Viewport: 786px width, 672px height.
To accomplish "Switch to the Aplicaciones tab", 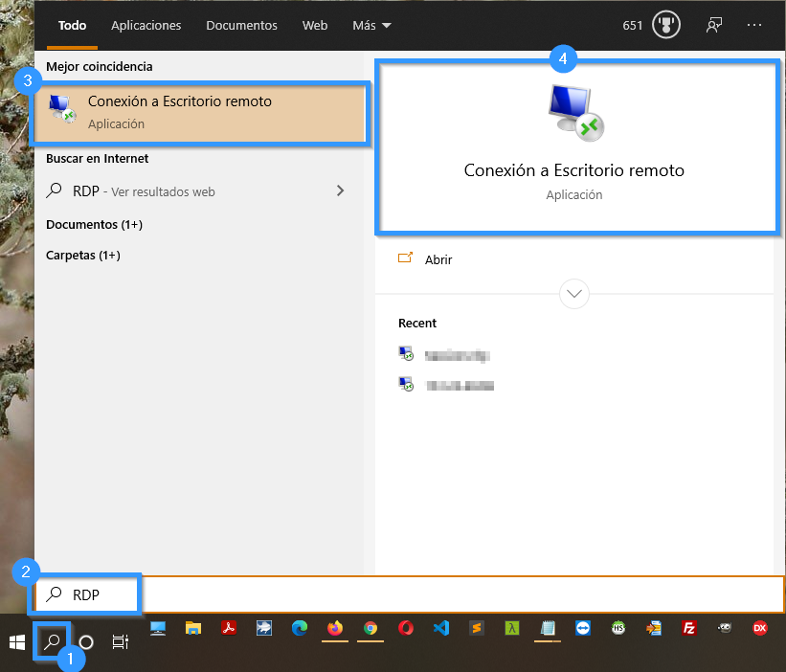I will click(146, 25).
